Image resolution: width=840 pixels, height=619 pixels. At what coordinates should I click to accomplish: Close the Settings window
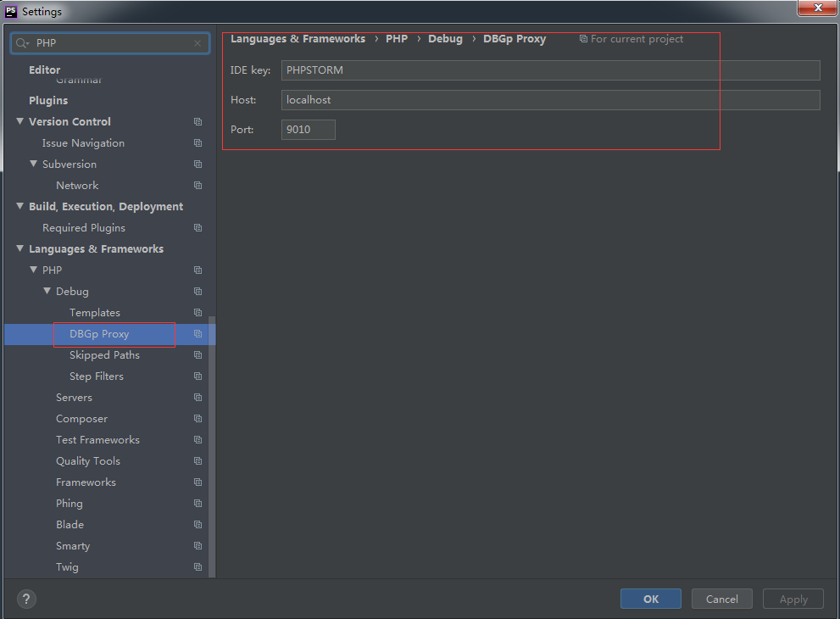(817, 8)
